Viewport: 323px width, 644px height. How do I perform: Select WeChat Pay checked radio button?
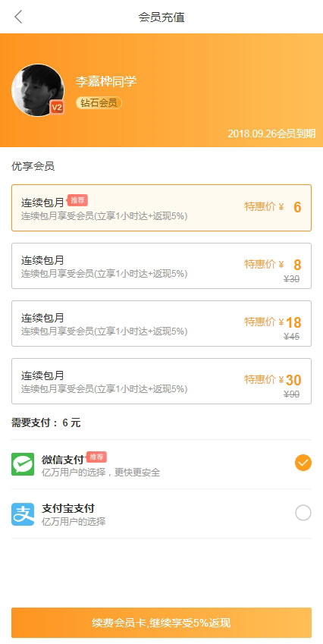303,463
